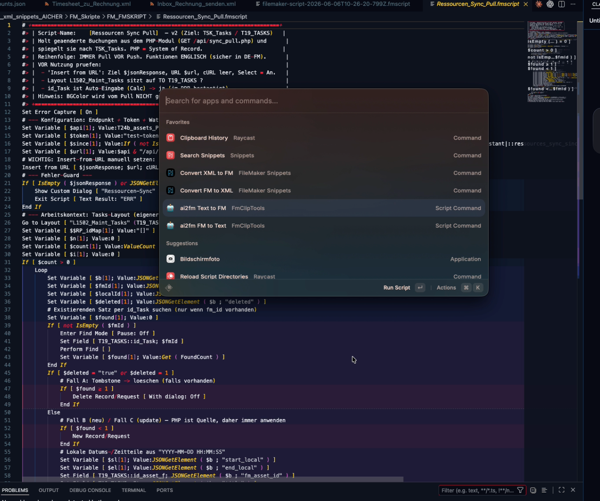The image size is (600, 501).
Task: Click the Problems filter text field
Action: pyautogui.click(x=478, y=490)
